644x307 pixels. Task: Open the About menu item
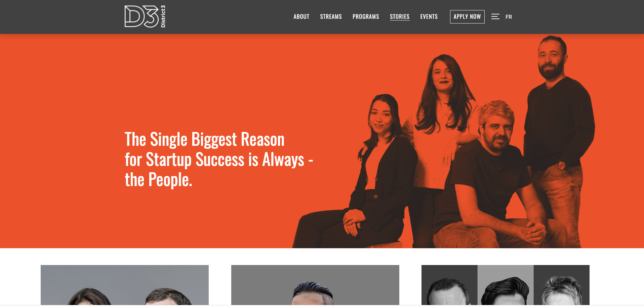click(x=301, y=16)
